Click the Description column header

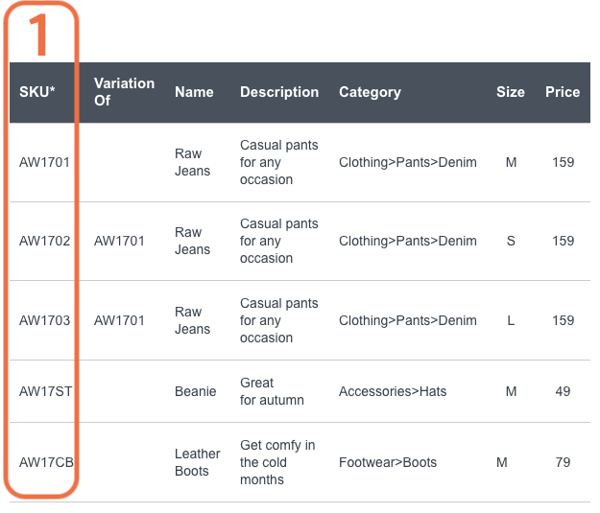(279, 92)
